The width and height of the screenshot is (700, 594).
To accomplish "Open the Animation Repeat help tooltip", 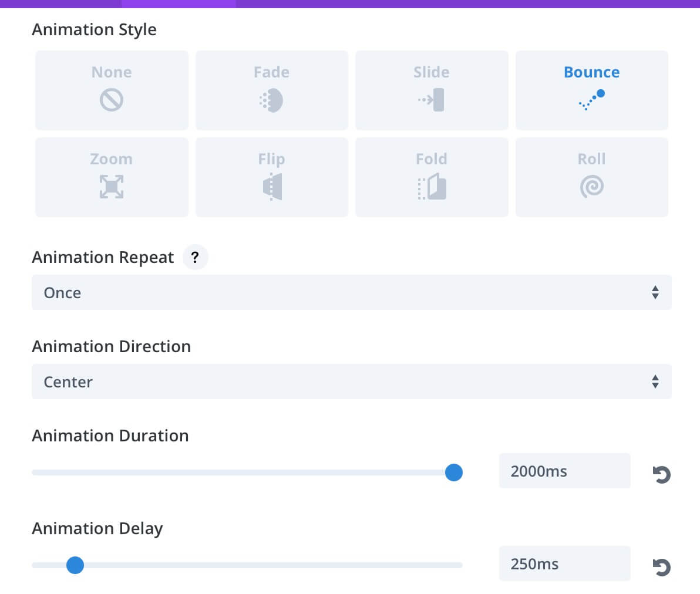I will coord(195,257).
